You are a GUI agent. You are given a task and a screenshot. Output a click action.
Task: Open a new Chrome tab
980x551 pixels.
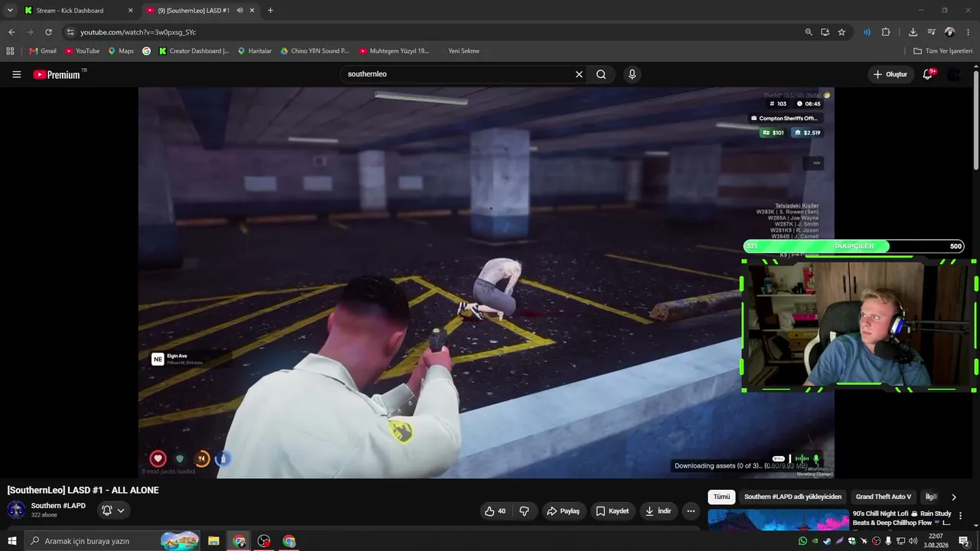pyautogui.click(x=270, y=11)
